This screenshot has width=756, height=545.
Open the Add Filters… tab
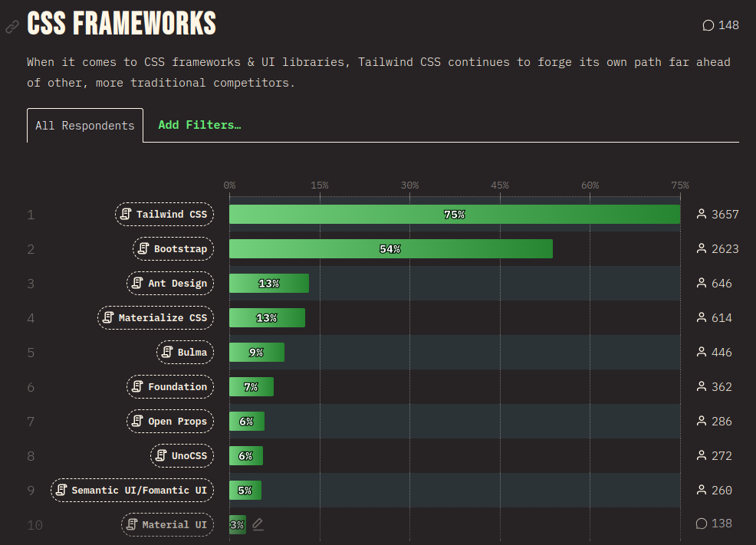pos(199,125)
